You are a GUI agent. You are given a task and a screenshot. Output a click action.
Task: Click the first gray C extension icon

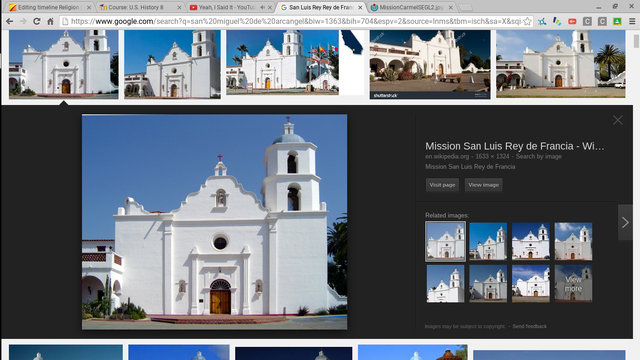point(587,21)
